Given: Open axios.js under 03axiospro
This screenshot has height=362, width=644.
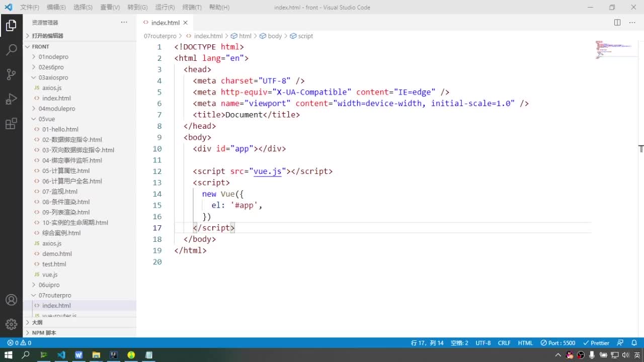Looking at the screenshot, I should click(x=80, y=88).
